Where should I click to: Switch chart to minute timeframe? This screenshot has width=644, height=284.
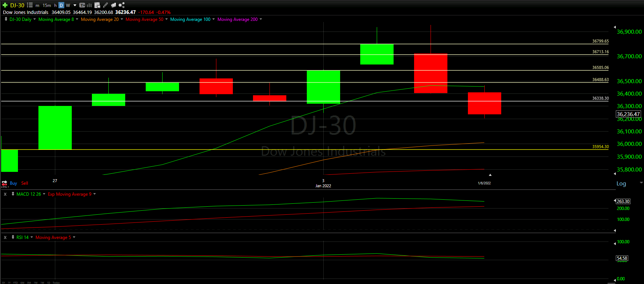coord(37,5)
